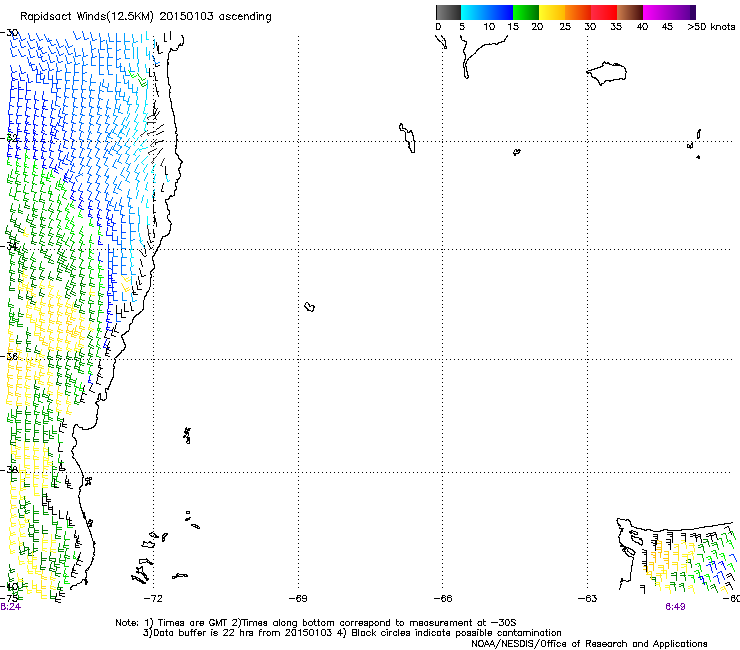
Task: Click the '35' legend scale label
Action: pos(616,27)
